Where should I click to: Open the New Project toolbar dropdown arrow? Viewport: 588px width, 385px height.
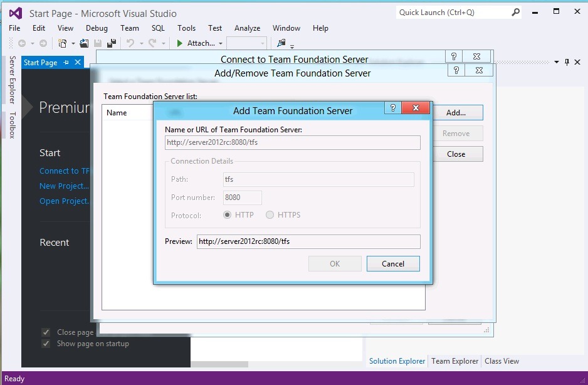tap(73, 44)
